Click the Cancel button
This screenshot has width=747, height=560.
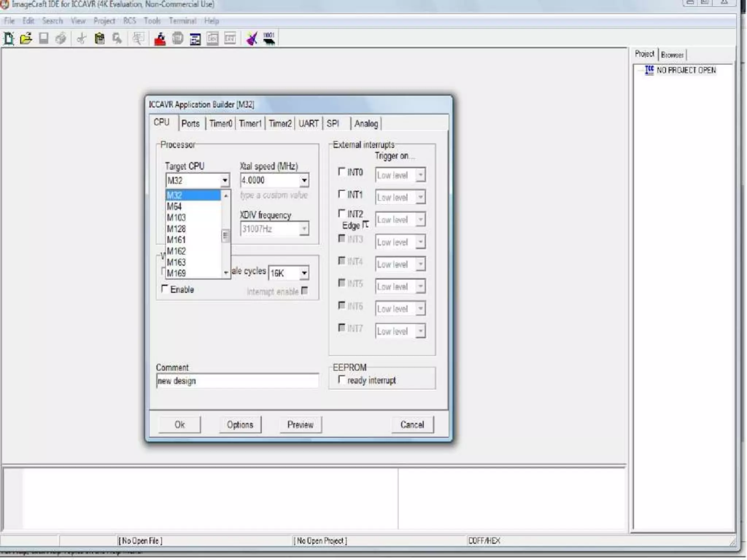point(413,424)
